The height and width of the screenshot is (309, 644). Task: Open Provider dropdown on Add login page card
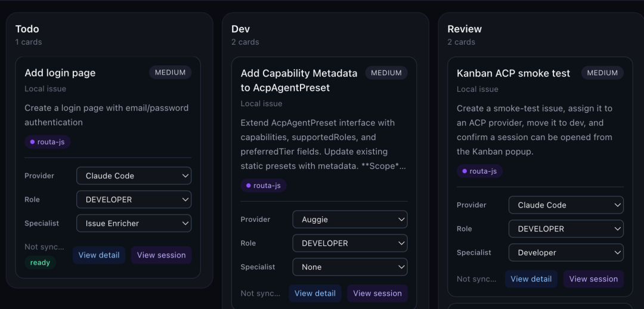134,176
